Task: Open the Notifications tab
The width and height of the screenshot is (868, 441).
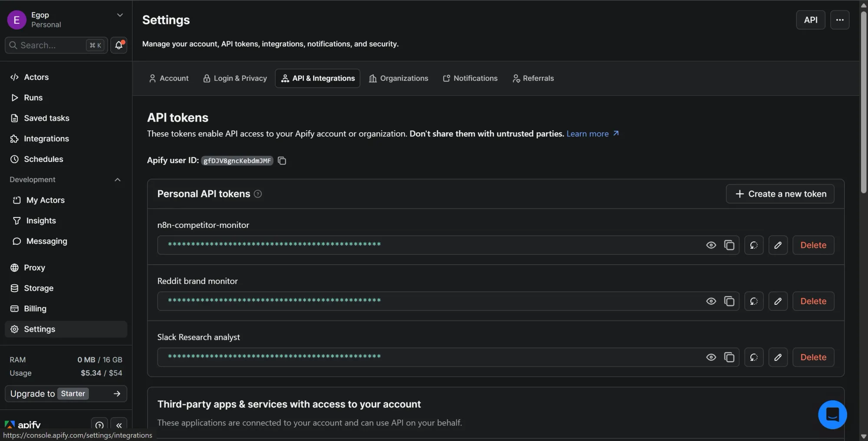Action: [470, 79]
